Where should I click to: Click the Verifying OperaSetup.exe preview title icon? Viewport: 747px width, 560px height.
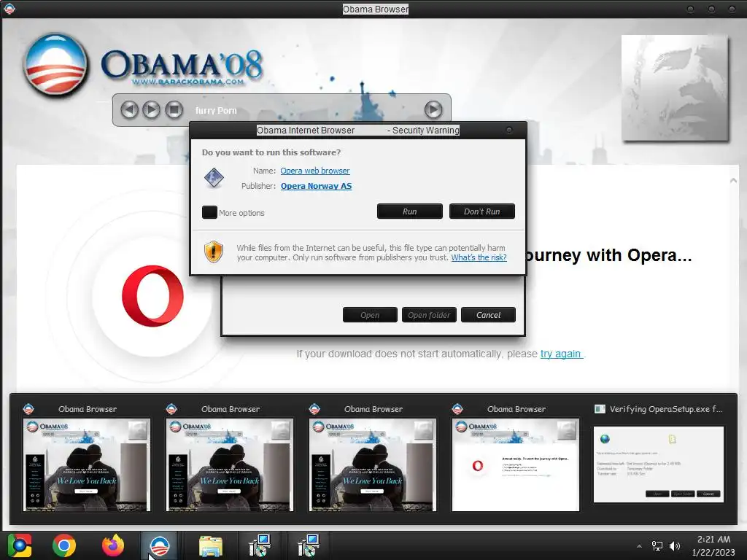[600, 408]
